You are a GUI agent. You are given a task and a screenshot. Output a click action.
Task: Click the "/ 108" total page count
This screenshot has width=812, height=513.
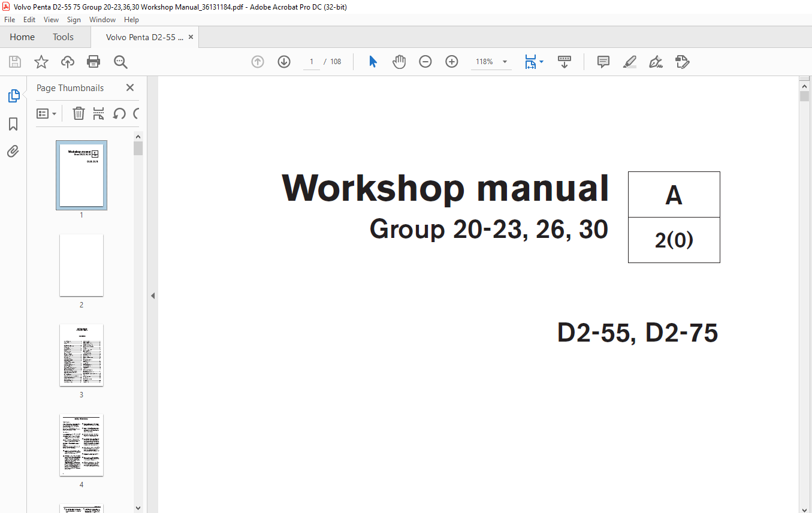coord(333,62)
